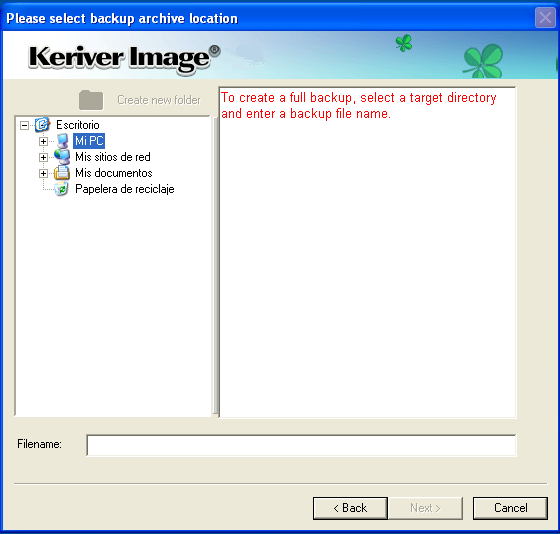Focus the Filename text field
This screenshot has width=560, height=534.
pos(301,445)
